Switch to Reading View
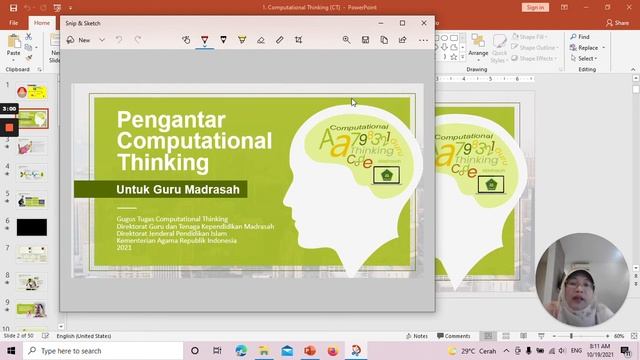The image size is (640, 360). (523, 336)
